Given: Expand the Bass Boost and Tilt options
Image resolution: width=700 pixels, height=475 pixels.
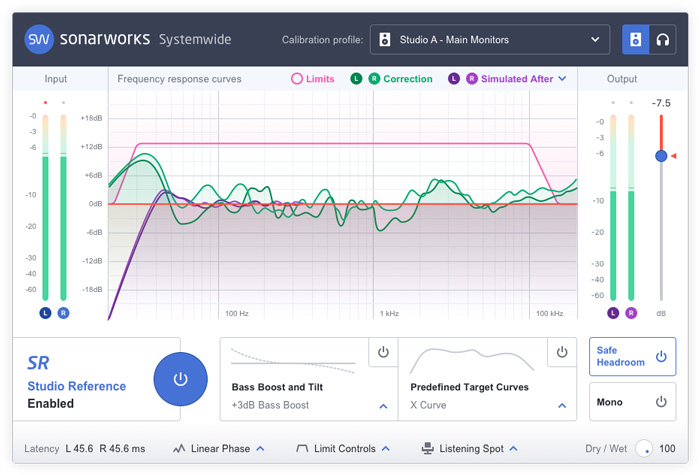Looking at the screenshot, I should (x=383, y=406).
